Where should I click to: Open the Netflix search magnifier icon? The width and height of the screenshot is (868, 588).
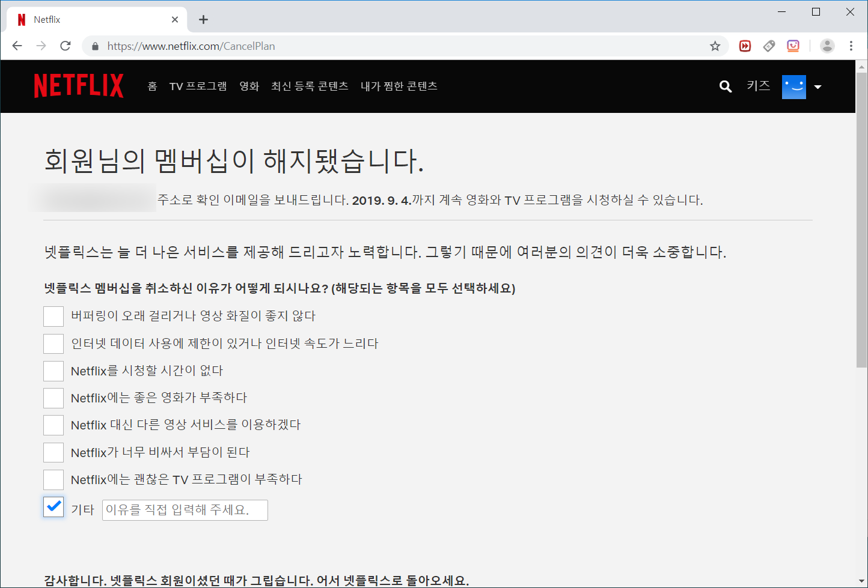pos(726,86)
